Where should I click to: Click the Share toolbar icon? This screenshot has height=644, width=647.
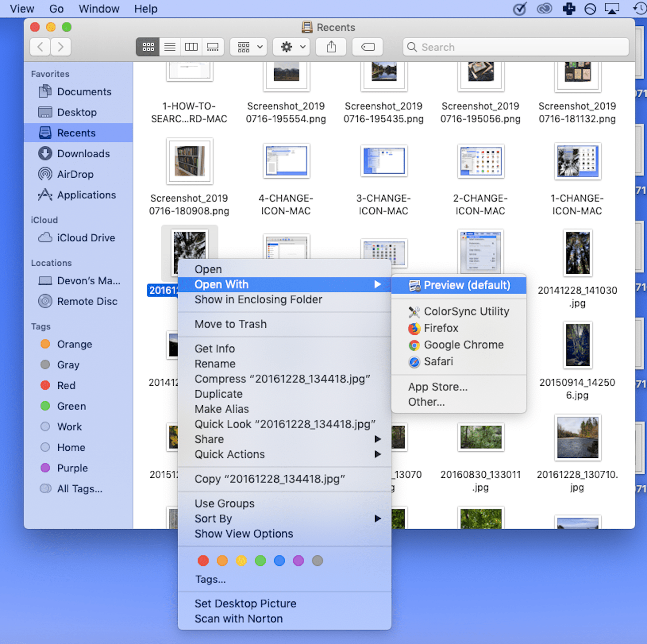coord(331,47)
